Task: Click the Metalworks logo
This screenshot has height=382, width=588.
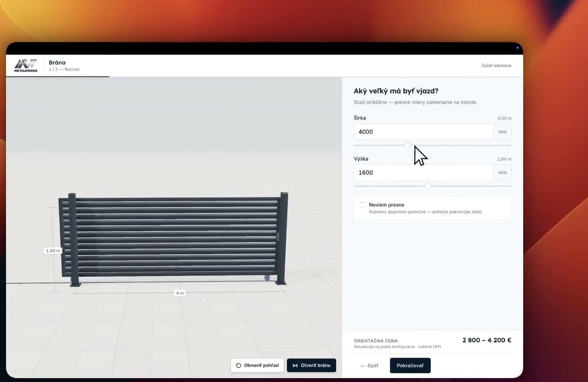Action: point(26,66)
